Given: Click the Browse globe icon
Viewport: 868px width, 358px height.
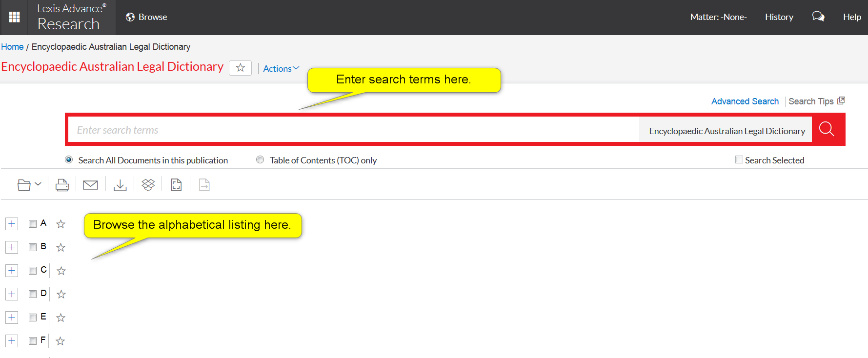Looking at the screenshot, I should (130, 17).
